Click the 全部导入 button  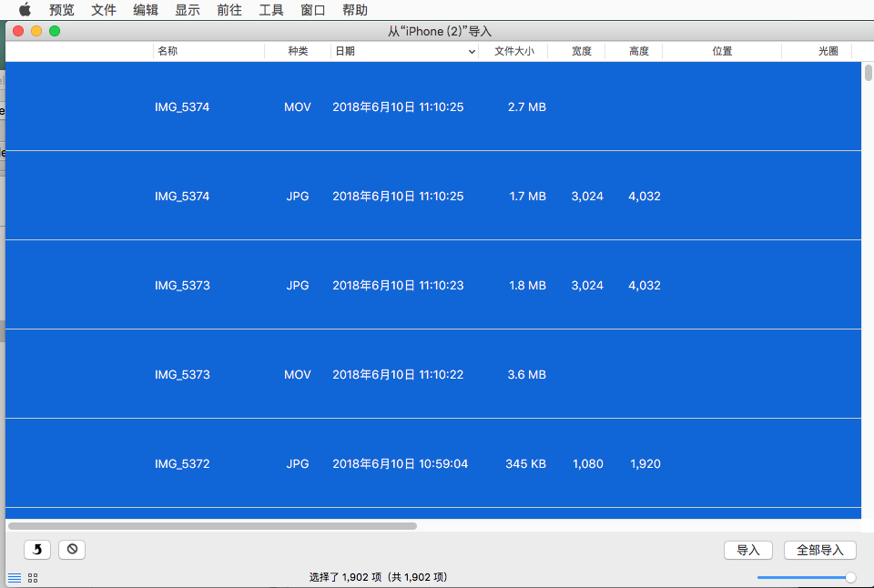click(x=820, y=550)
